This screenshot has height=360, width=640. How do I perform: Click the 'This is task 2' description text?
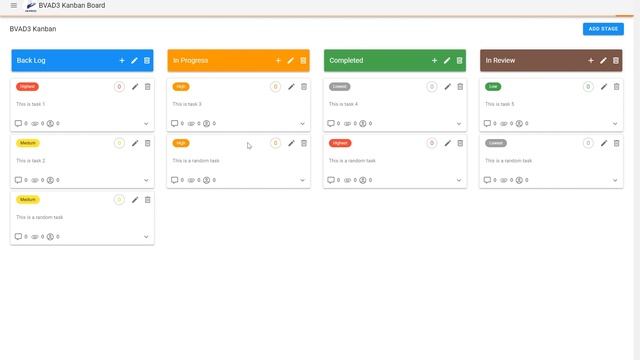tap(31, 161)
